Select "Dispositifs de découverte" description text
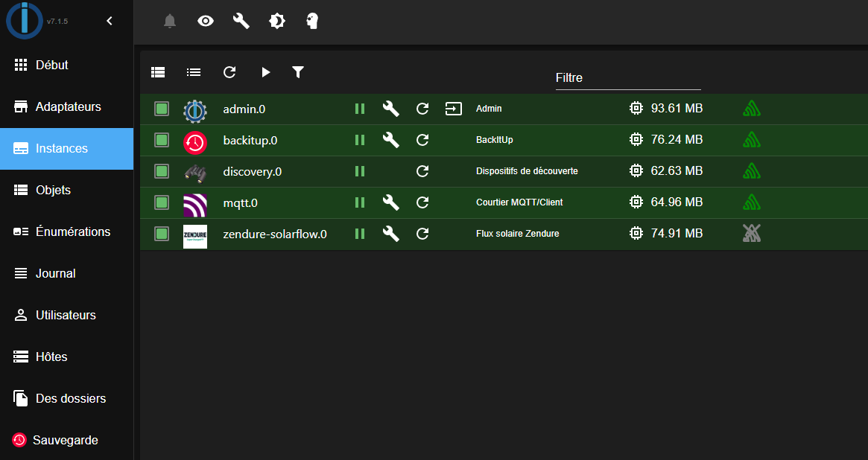The width and height of the screenshot is (868, 460). pyautogui.click(x=527, y=171)
